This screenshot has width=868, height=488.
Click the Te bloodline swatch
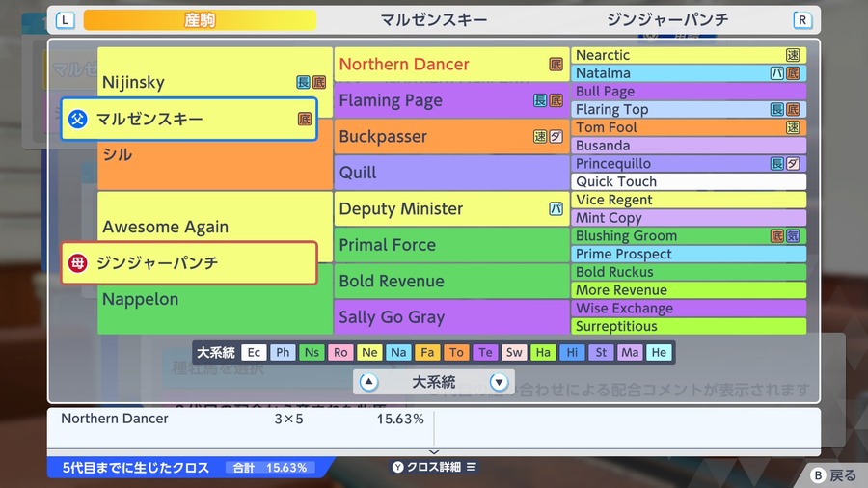(485, 352)
